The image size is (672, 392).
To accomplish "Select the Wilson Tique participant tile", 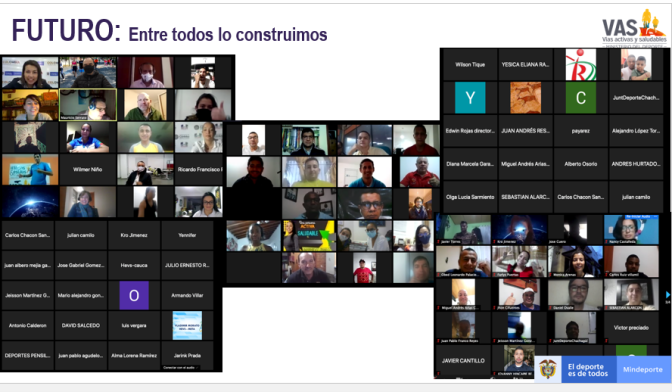I will point(470,65).
